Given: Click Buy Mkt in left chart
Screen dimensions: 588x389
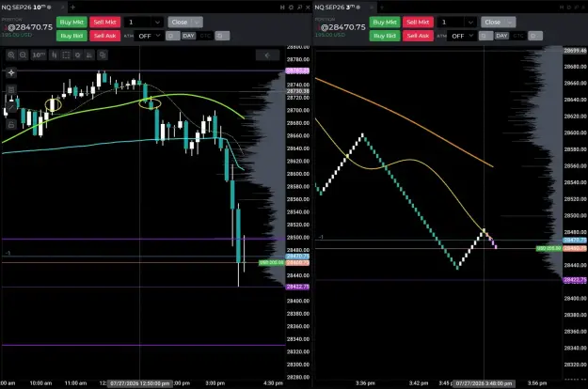Looking at the screenshot, I should click(72, 23).
